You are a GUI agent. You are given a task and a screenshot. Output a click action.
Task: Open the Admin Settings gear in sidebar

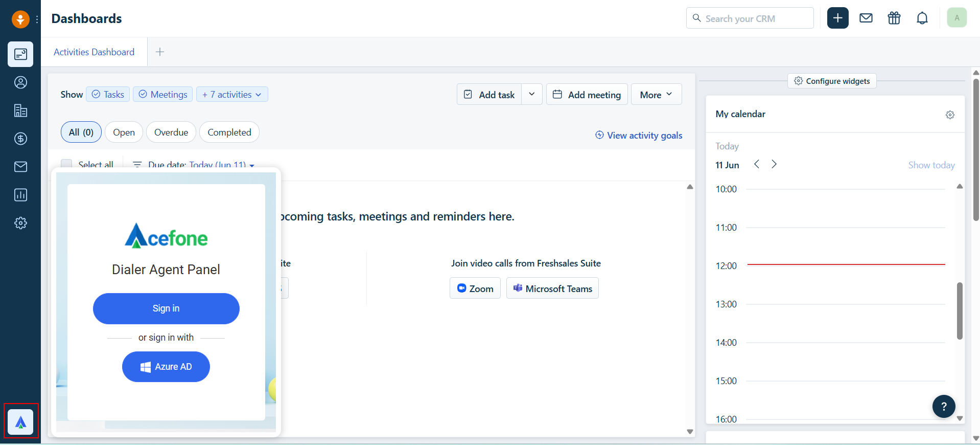[20, 223]
